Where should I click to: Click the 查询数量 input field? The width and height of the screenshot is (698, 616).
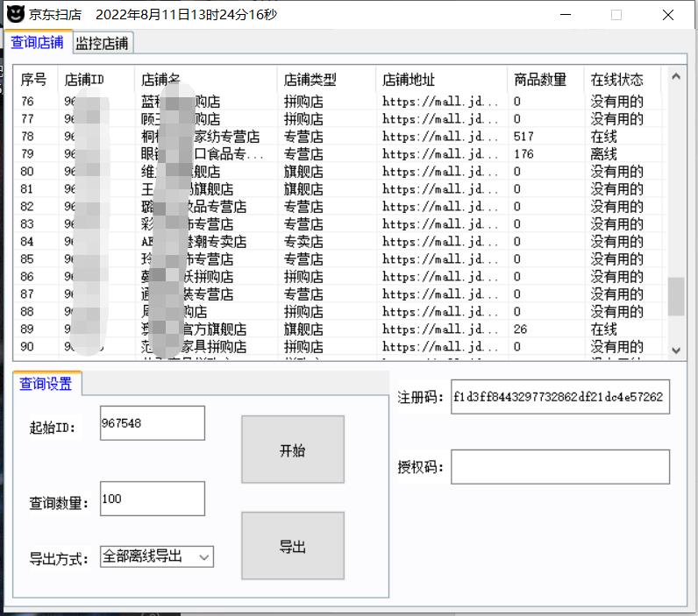coord(152,499)
